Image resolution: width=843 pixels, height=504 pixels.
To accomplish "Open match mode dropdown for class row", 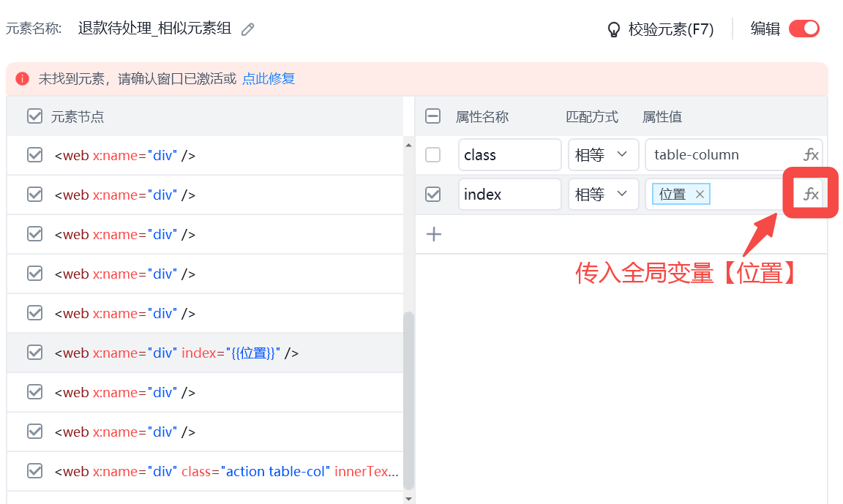I will 603,155.
